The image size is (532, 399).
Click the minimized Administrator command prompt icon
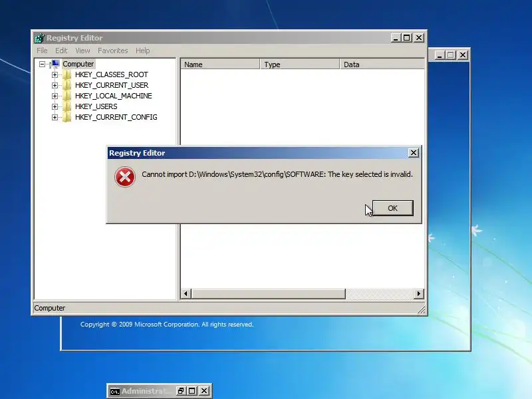(x=114, y=392)
